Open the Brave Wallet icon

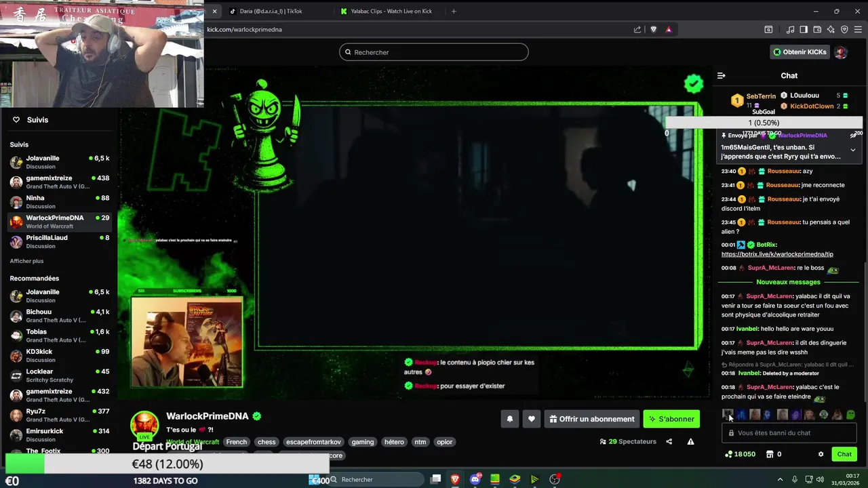pos(817,29)
